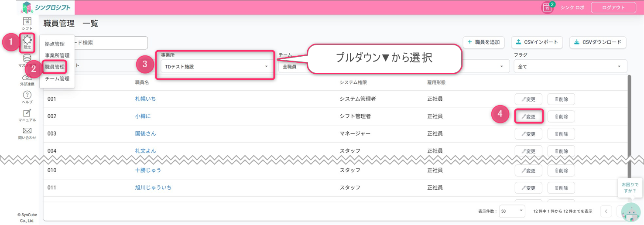
Task: Open the 国後さん employee name link
Action: [146, 133]
